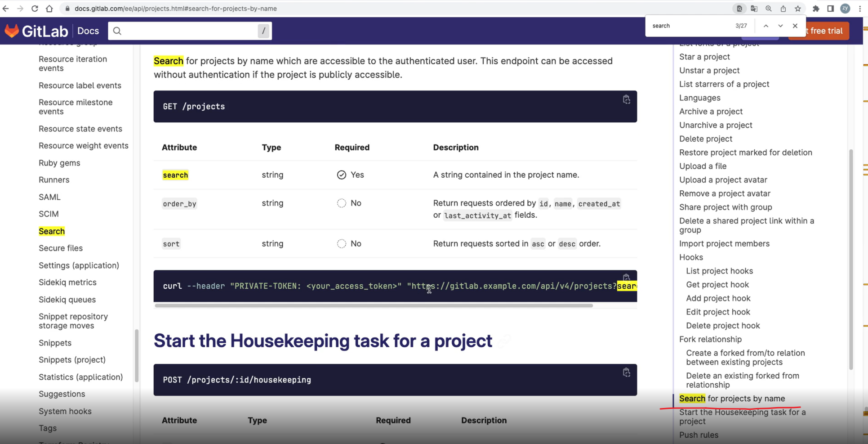Image resolution: width=868 pixels, height=444 pixels.
Task: Open the Chrome three-dot menu
Action: click(860, 9)
